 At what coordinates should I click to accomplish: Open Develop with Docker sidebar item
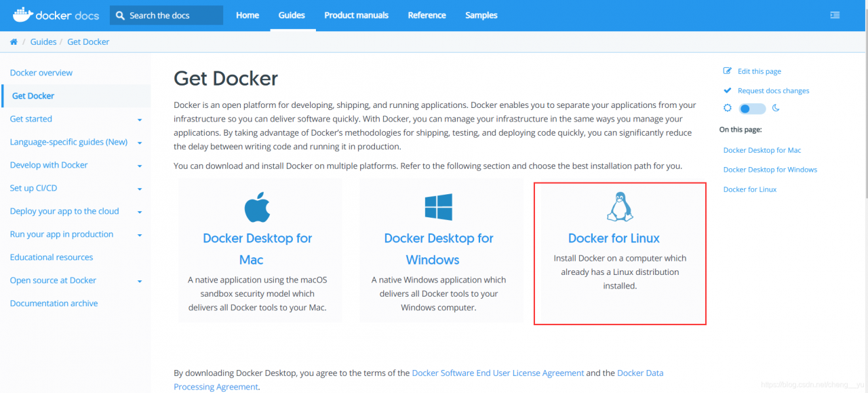pos(49,165)
